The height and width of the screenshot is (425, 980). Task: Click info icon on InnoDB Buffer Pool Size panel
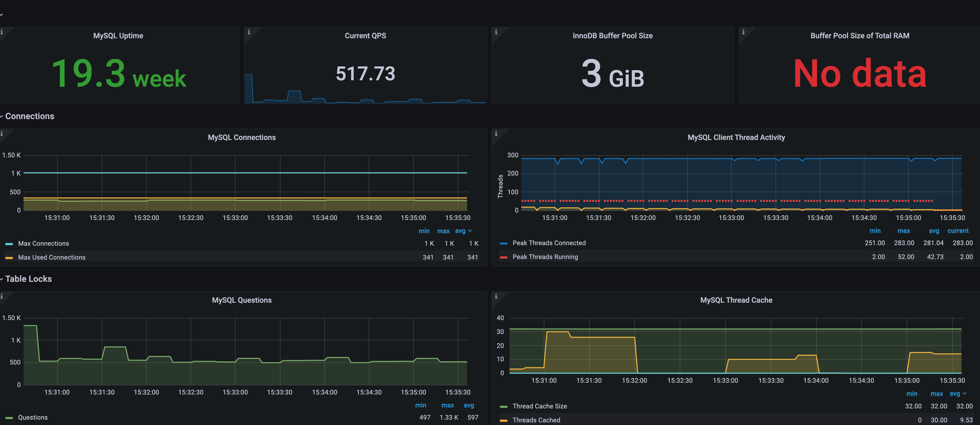pyautogui.click(x=496, y=32)
